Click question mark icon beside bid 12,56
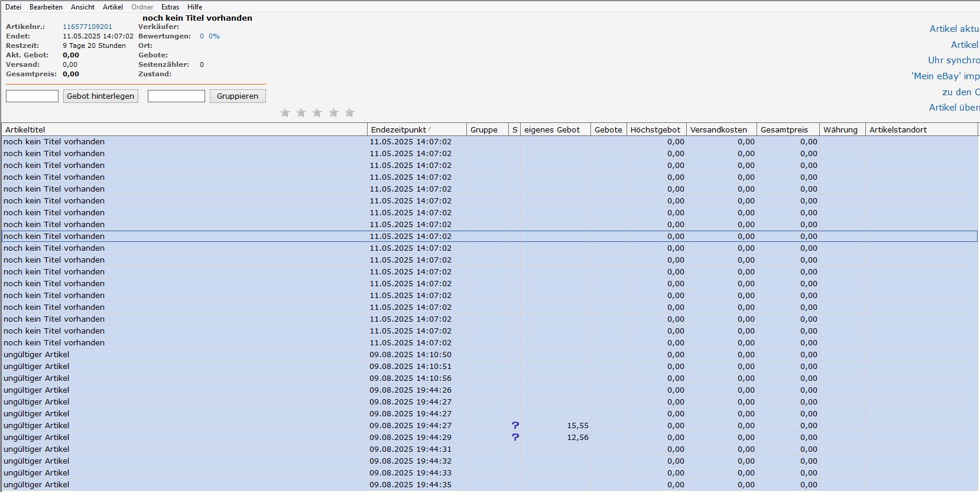The width and height of the screenshot is (980, 492). 515,437
